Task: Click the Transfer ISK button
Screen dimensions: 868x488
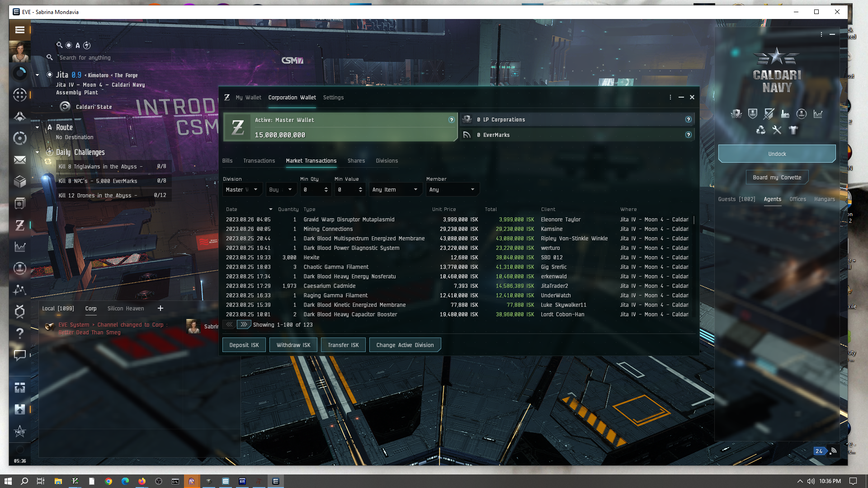Action: point(343,345)
